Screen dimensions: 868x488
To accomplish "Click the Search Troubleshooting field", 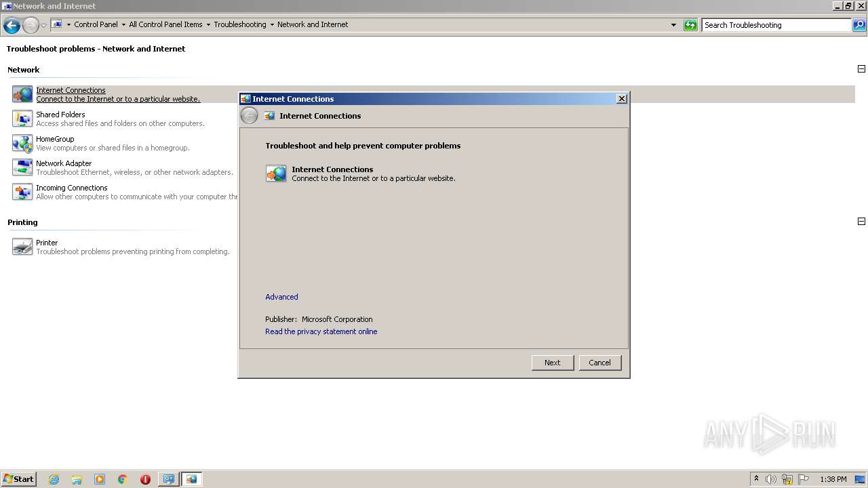I will (776, 25).
